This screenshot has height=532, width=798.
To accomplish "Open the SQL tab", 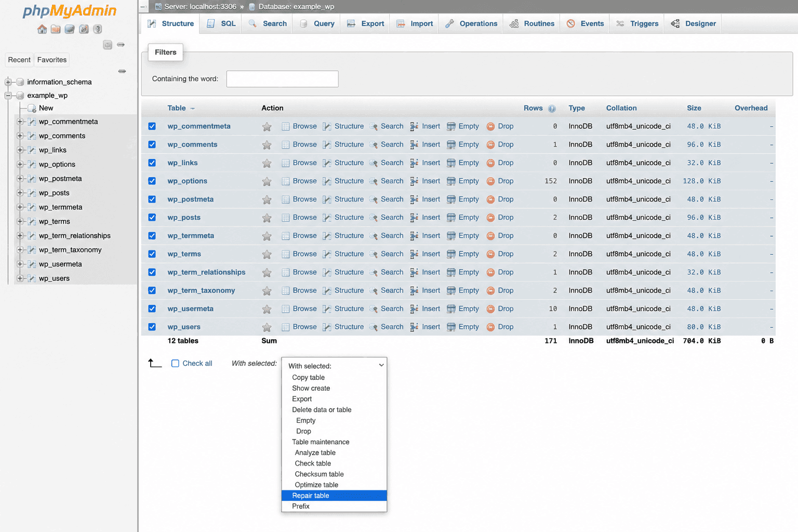I will (221, 24).
